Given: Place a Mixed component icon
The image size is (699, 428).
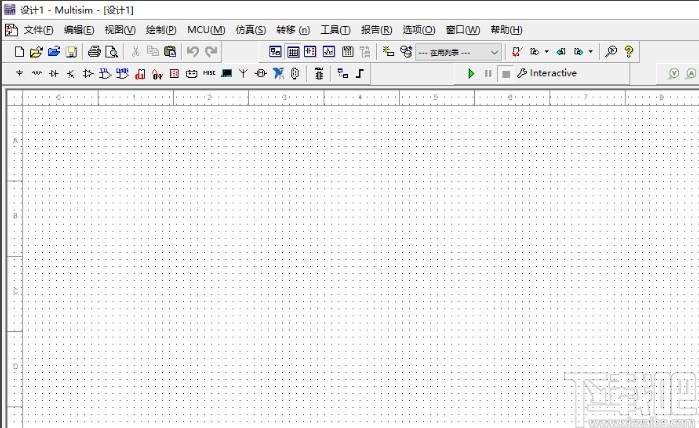Looking at the screenshot, I should (x=157, y=74).
